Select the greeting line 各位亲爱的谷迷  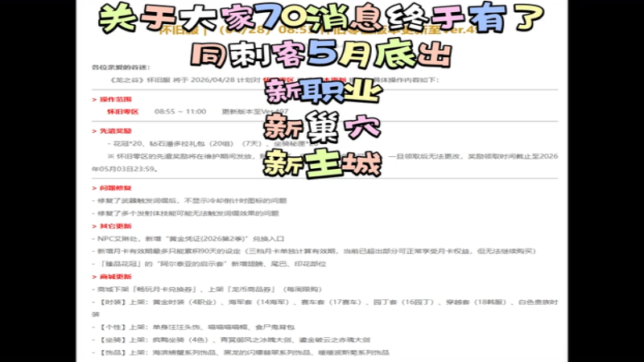click(x=121, y=68)
